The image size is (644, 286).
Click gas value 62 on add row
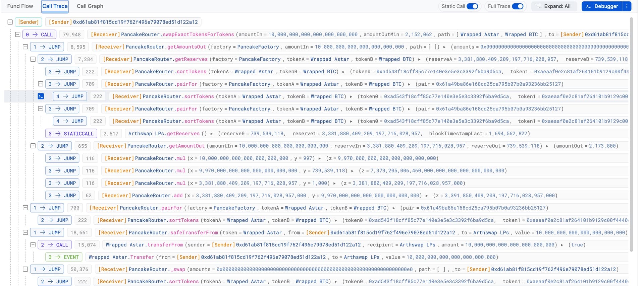89,196
